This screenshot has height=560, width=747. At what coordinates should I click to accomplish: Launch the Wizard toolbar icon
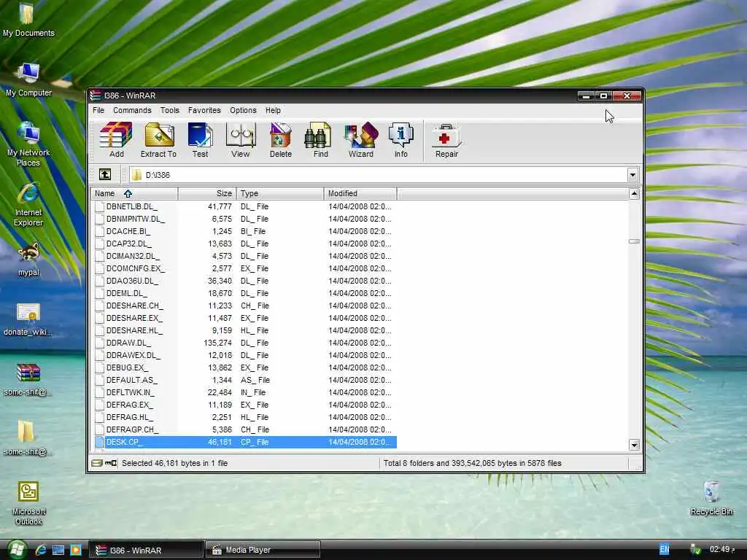361,140
